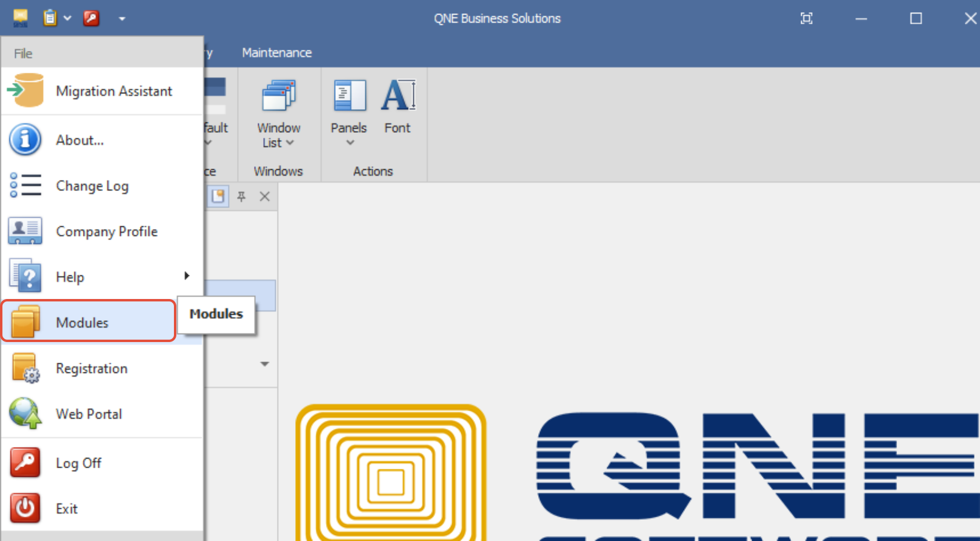Viewport: 980px width, 541px height.
Task: Click the clipboard quick access icon
Action: [50, 18]
